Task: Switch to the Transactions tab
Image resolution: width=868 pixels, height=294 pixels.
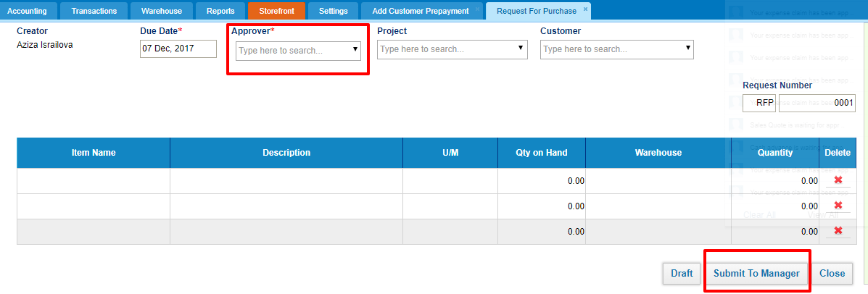Action: pos(94,11)
